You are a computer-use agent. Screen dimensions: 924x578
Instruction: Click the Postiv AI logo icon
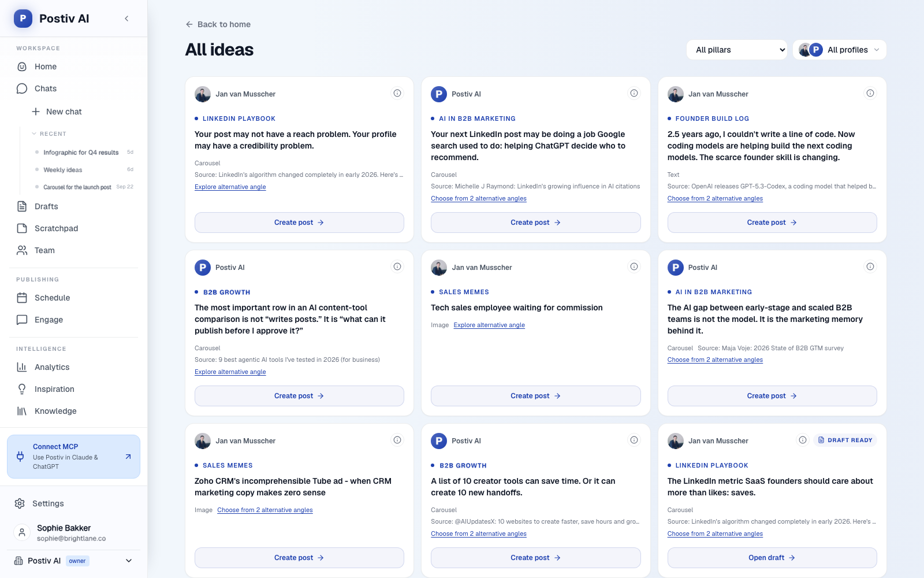pos(23,18)
